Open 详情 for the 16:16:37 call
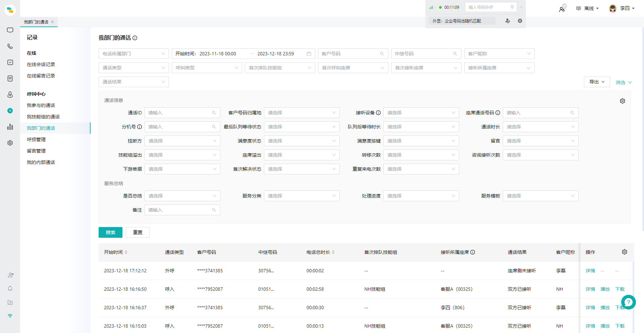Viewport: 644px width, 333px height. click(x=590, y=308)
